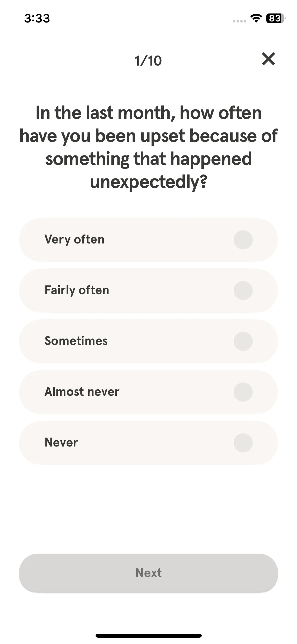Select the radio circle for Fairly often

tap(243, 291)
